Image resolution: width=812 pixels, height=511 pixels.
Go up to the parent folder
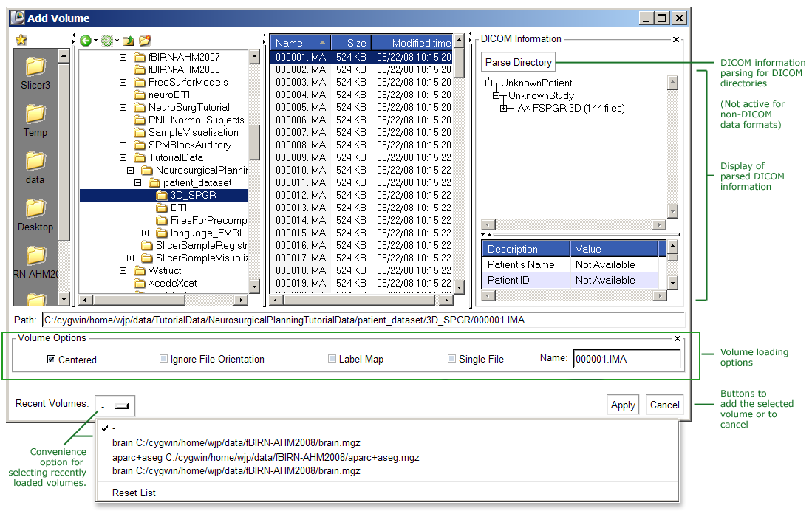[128, 41]
